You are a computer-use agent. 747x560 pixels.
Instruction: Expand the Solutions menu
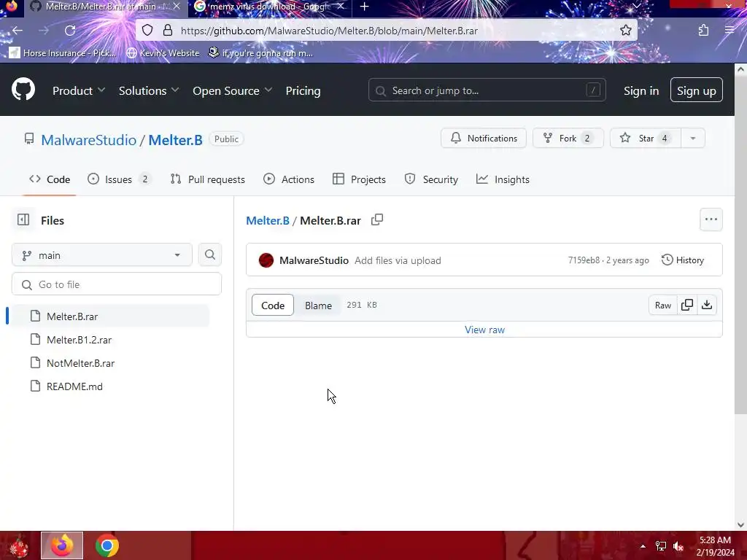pyautogui.click(x=149, y=90)
